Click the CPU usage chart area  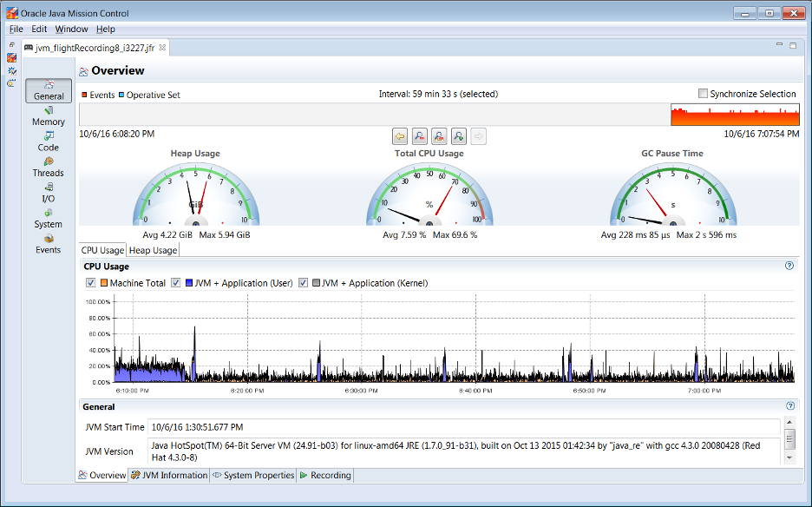tap(455, 339)
